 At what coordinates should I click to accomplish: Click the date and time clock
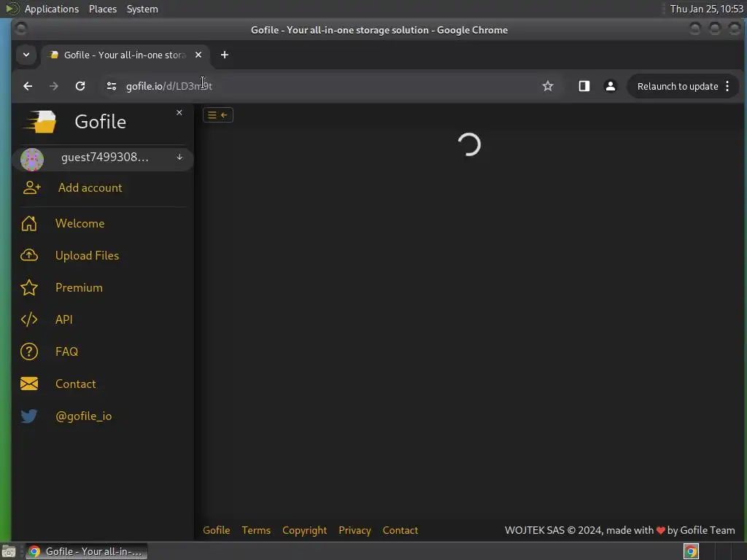[x=706, y=9]
